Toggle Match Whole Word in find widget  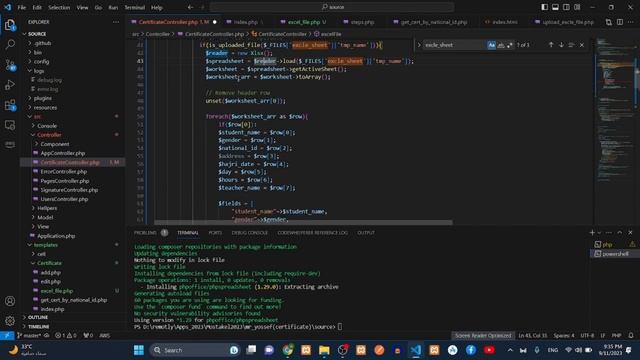pos(501,45)
